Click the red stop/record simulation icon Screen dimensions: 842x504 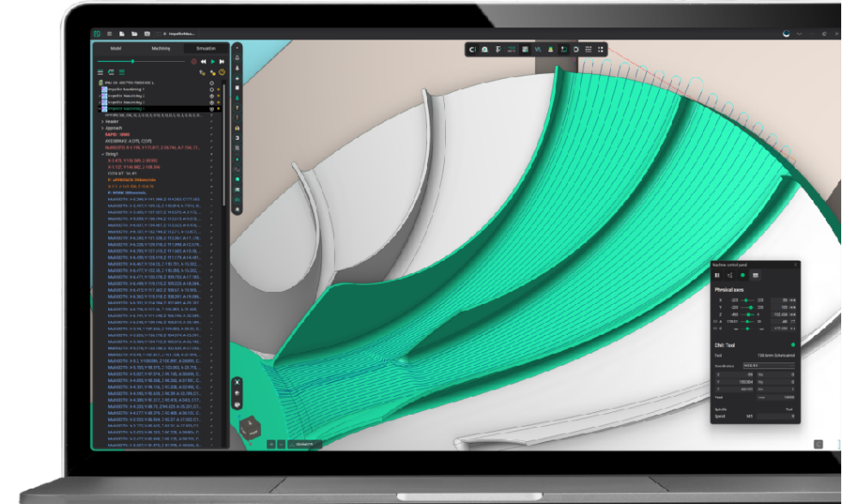194,62
